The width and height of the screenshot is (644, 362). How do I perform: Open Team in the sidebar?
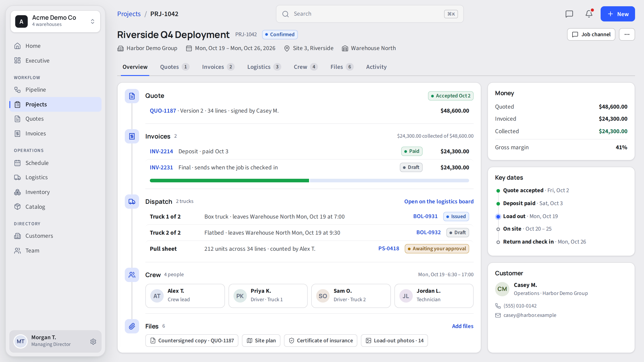[x=55, y=250]
